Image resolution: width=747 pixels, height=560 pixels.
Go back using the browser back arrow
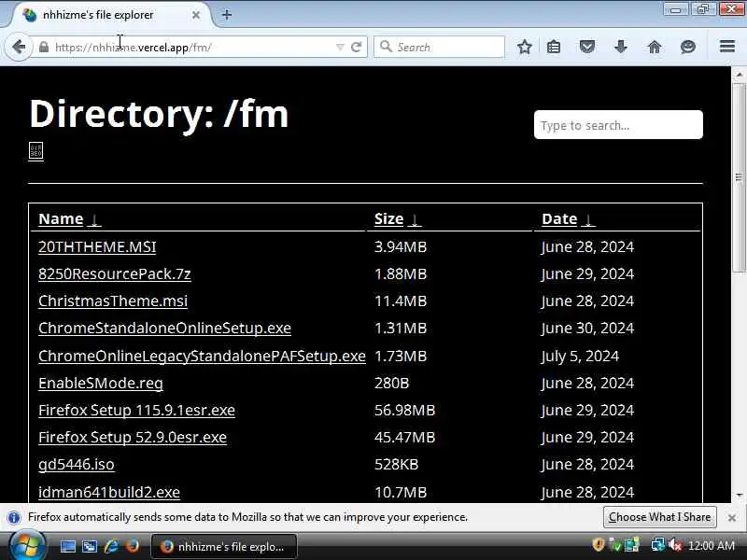tap(19, 47)
